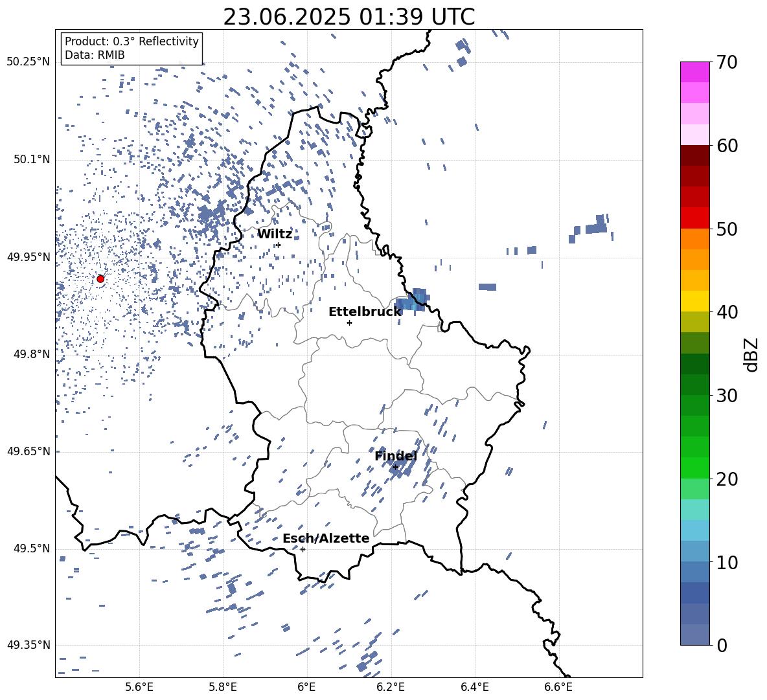Click the Wiltz city label
This screenshot has width=767, height=700.
[x=275, y=234]
